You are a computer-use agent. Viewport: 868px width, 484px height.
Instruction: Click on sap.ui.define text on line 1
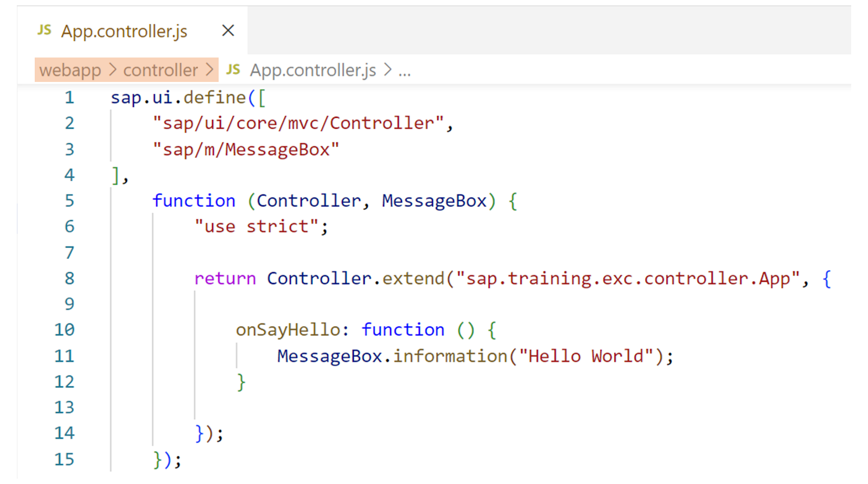[178, 98]
